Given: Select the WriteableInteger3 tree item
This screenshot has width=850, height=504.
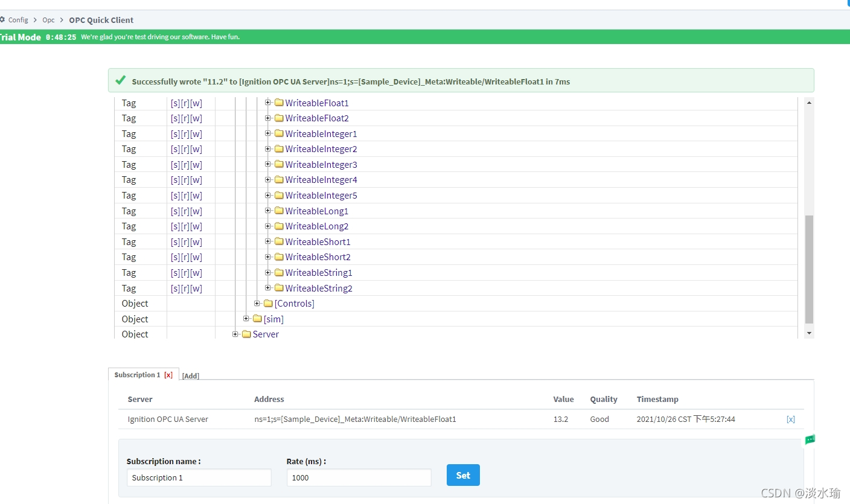Looking at the screenshot, I should (x=321, y=165).
